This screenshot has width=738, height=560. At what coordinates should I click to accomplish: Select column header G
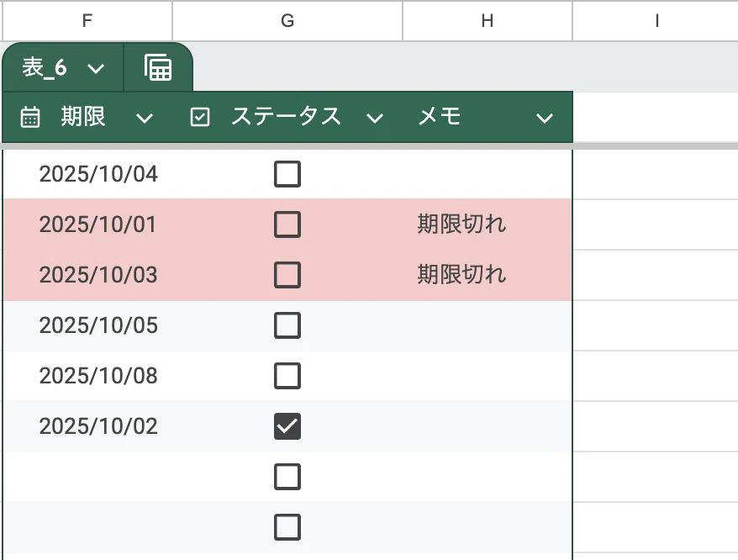(x=287, y=21)
